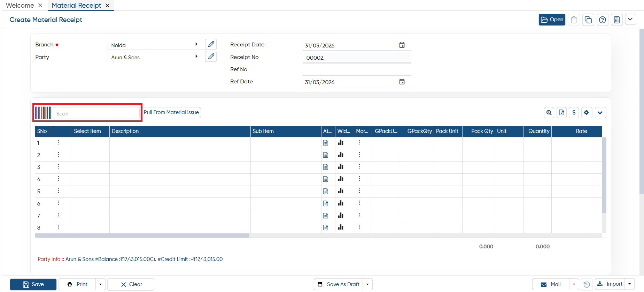Expand the Print options dropdown arrow

pos(100,284)
